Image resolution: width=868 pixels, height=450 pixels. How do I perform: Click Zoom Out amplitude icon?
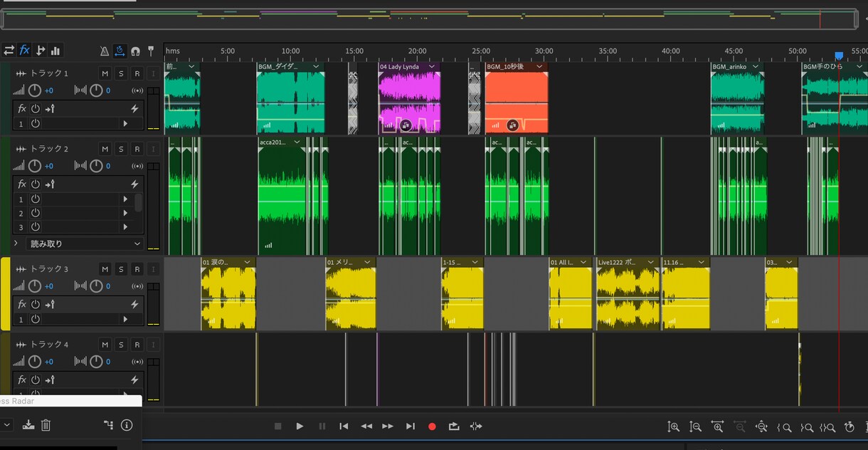(x=696, y=427)
